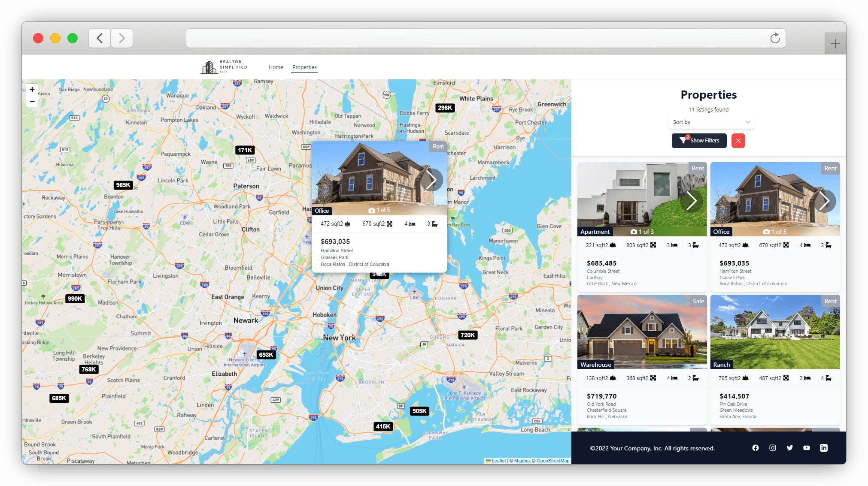Open Facebook footer link
The width and height of the screenshot is (868, 486).
pyautogui.click(x=756, y=448)
